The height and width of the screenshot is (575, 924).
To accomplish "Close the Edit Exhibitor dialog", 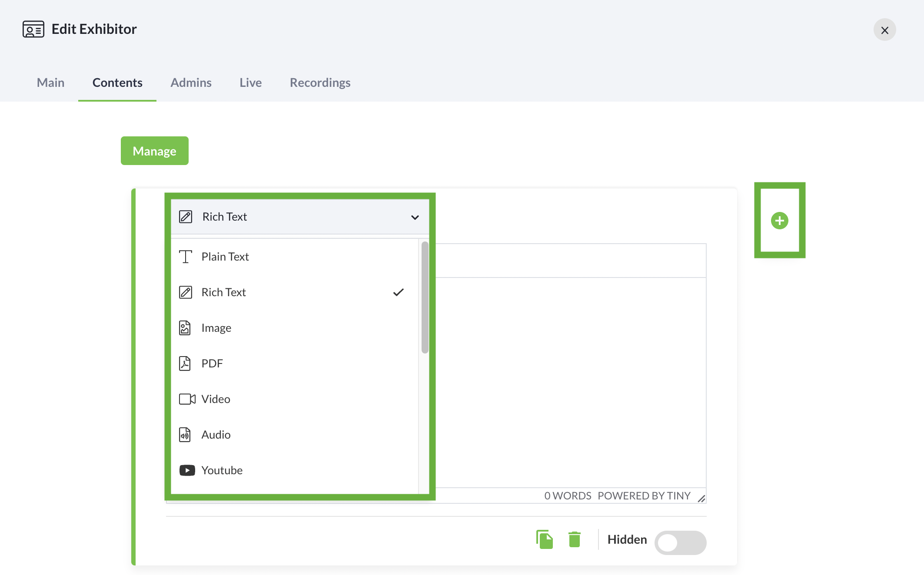I will tap(884, 30).
